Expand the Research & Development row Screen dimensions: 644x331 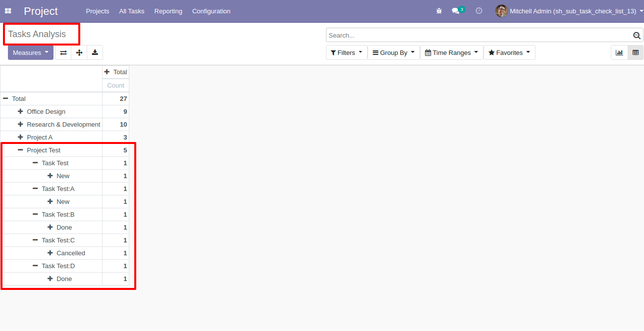click(52, 124)
